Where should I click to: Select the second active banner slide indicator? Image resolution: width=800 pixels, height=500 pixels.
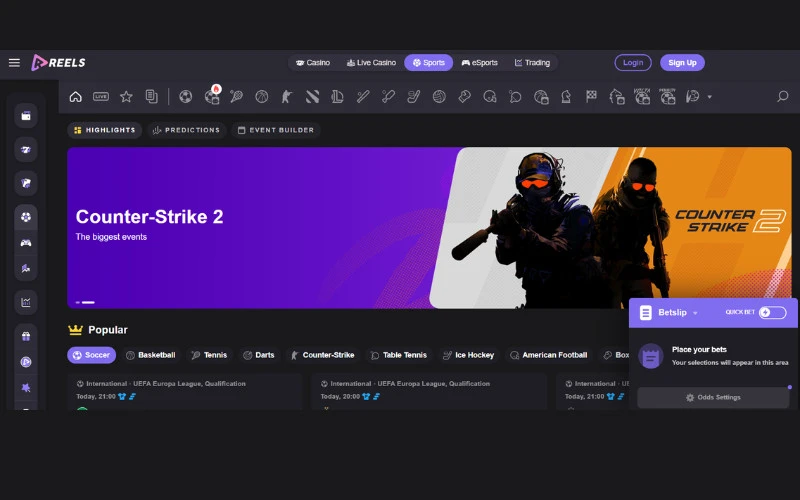[x=88, y=303]
